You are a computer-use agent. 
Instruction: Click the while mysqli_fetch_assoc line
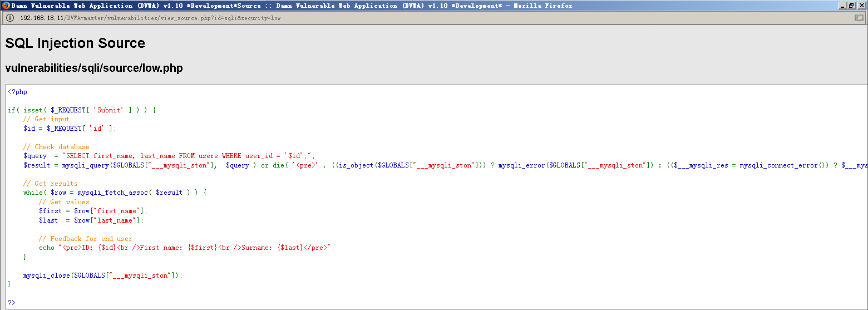click(x=115, y=193)
